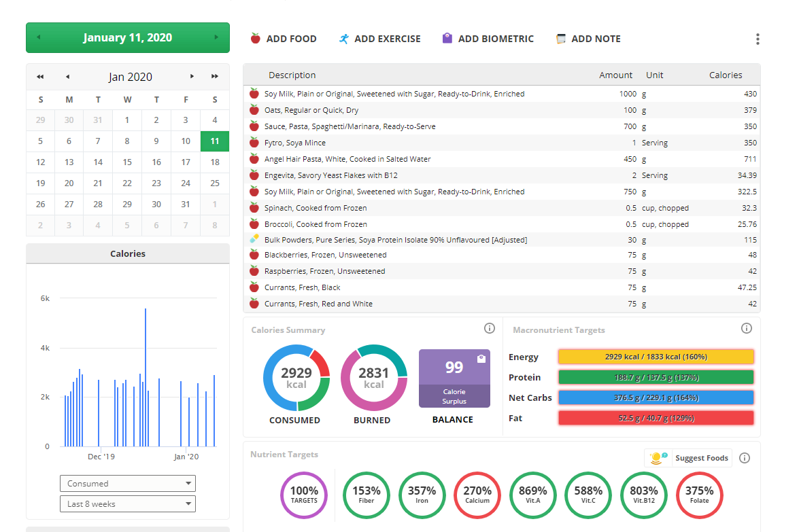The width and height of the screenshot is (799, 532).
Task: Select January 10 in calendar
Action: (x=186, y=141)
